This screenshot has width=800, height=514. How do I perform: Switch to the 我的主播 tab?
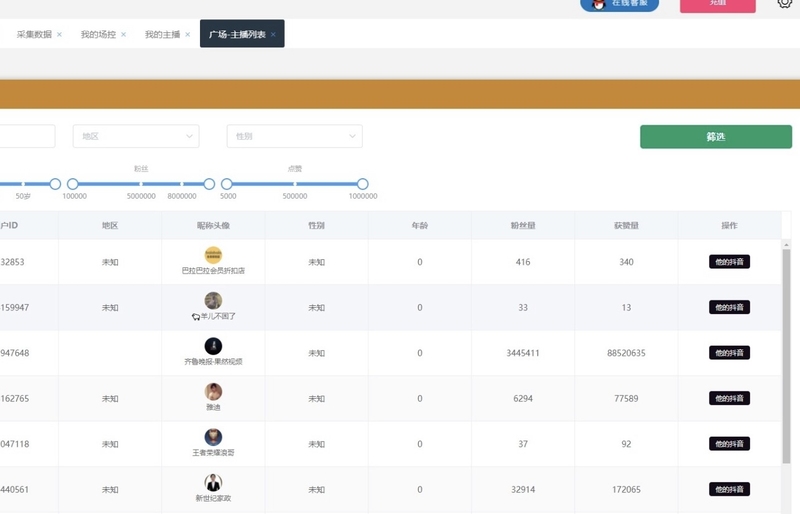click(x=162, y=34)
